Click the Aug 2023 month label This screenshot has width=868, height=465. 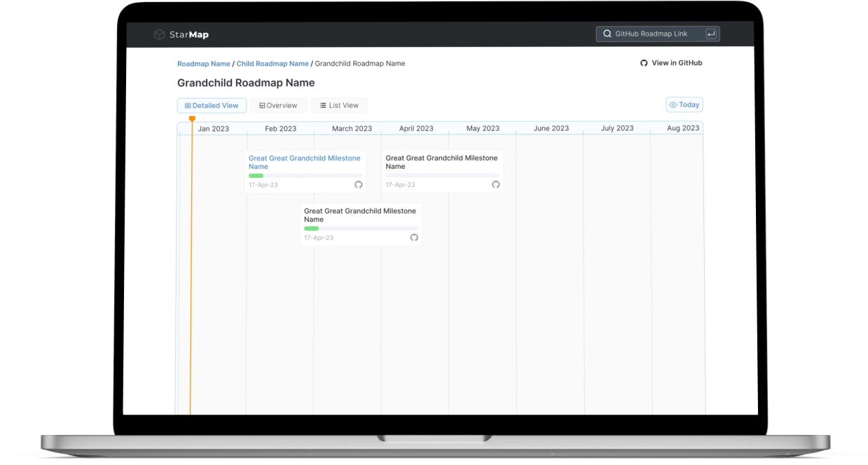click(x=683, y=129)
